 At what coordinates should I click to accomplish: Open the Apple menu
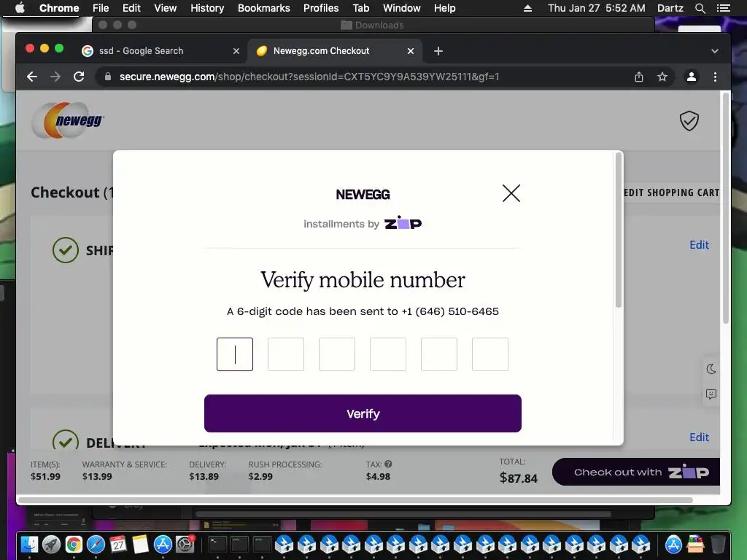click(x=20, y=8)
